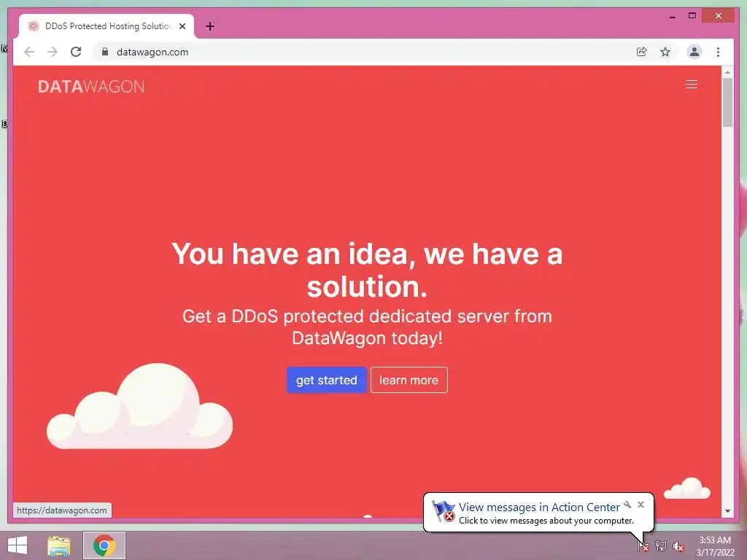
Task: Click the notification text "Click to view messages about your computer."
Action: click(546, 521)
